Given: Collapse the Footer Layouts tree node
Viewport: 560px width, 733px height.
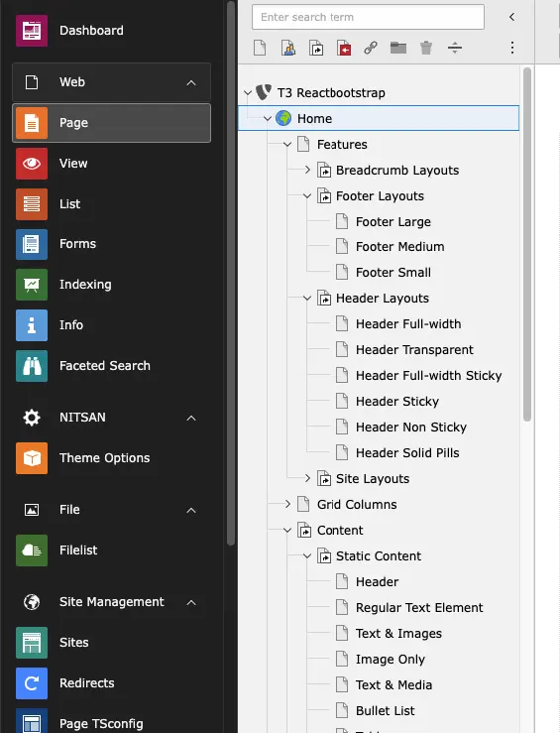Looking at the screenshot, I should coord(307,195).
